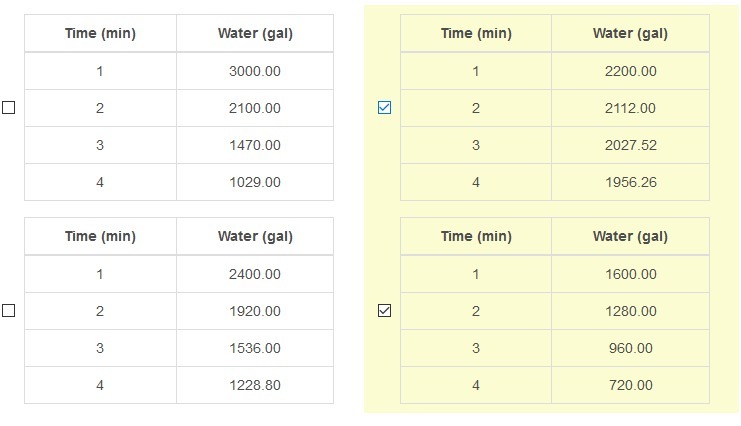Click the 1956.26 water value cell
This screenshot has width=741, height=426.
630,182
